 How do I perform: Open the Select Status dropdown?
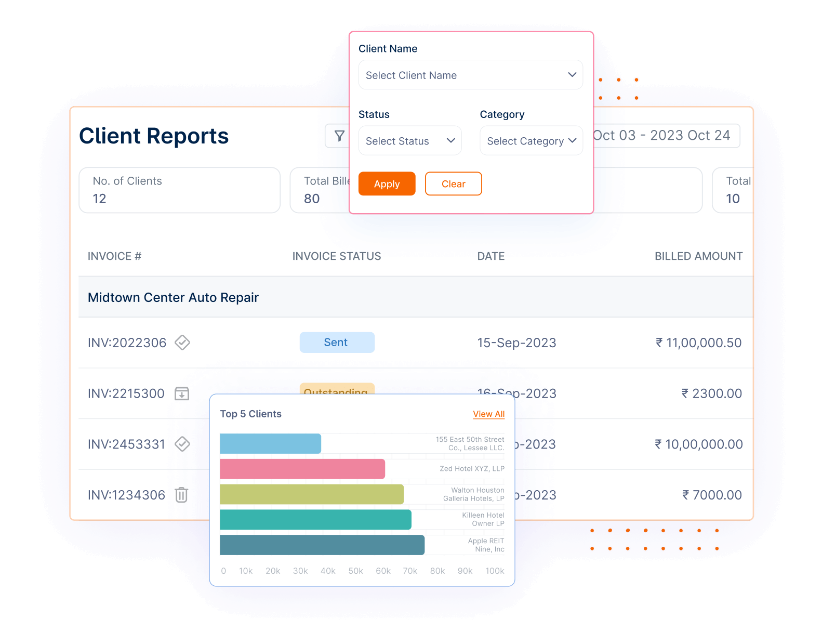point(410,141)
